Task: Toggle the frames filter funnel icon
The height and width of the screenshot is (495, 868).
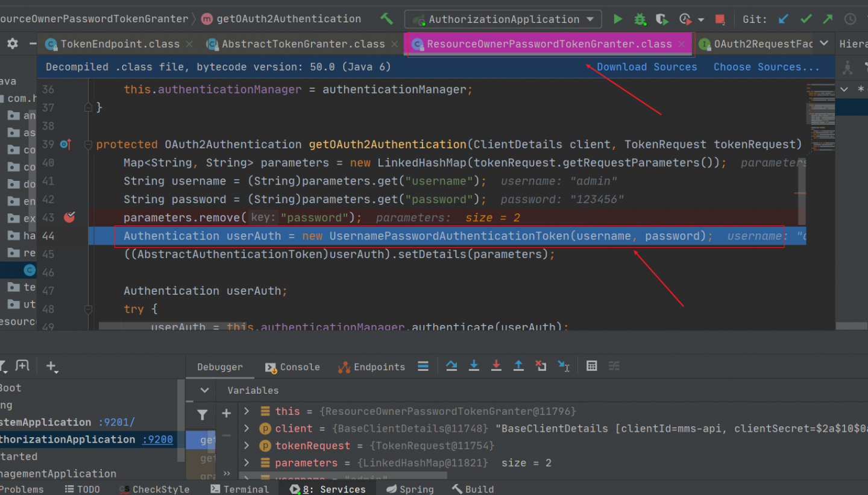Action: 203,415
